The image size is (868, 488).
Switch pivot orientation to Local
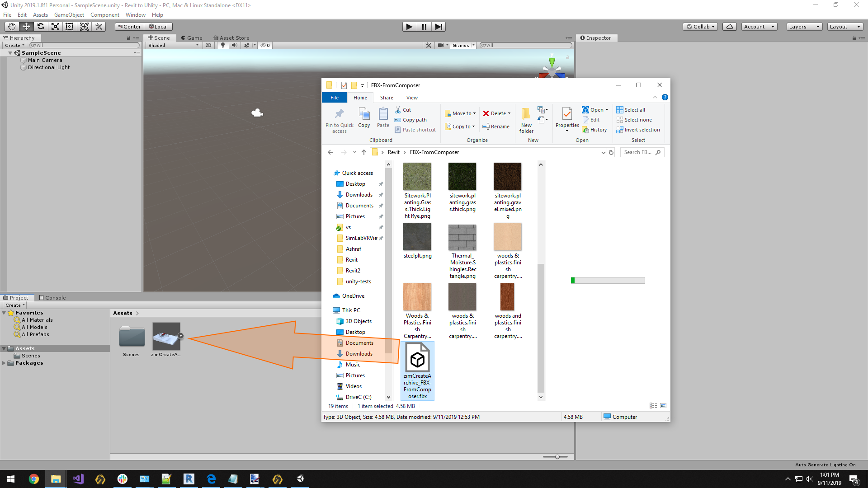158,26
